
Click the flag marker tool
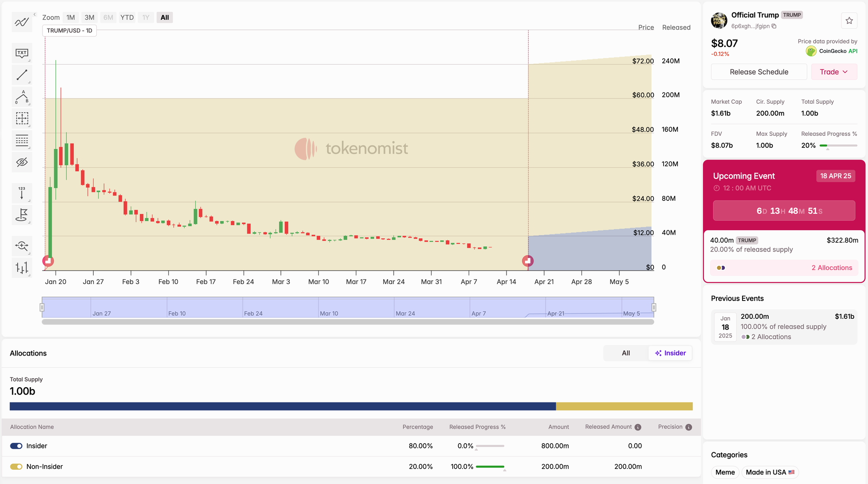tap(22, 215)
